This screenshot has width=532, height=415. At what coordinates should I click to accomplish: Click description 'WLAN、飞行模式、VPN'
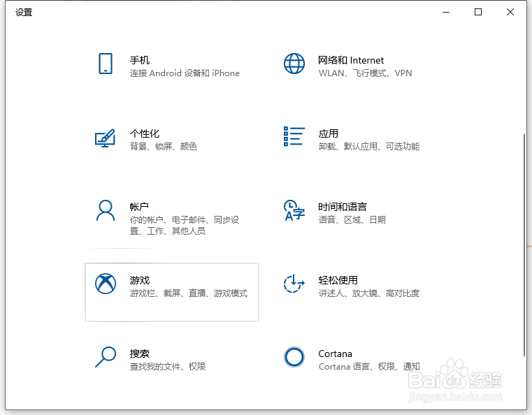click(x=365, y=73)
